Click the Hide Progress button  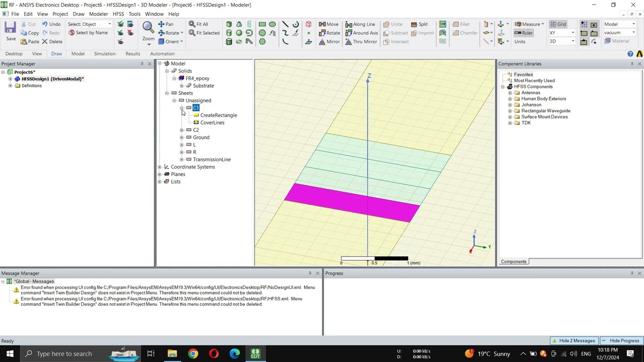coord(621,341)
